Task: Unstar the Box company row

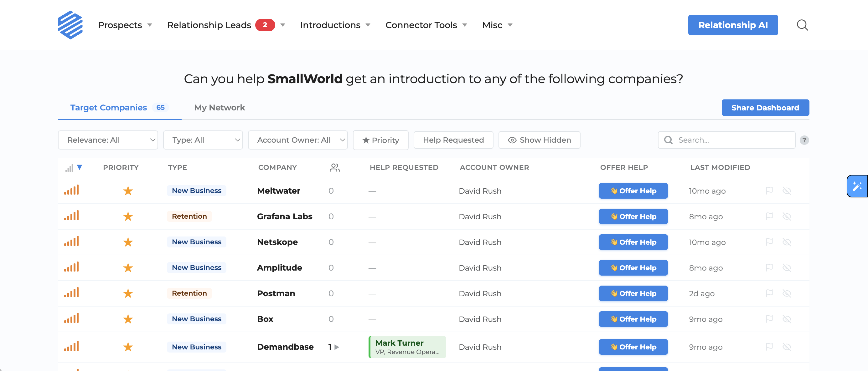Action: coord(128,319)
